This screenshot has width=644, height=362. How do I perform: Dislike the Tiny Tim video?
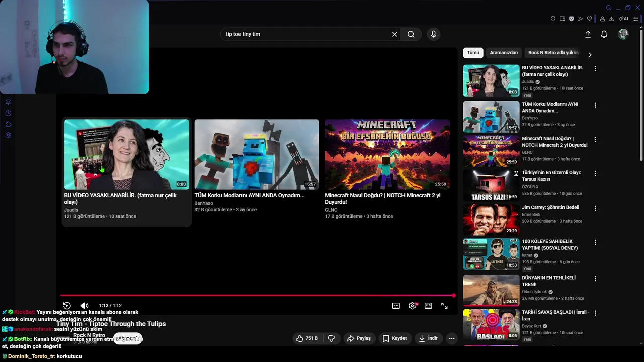click(331, 338)
